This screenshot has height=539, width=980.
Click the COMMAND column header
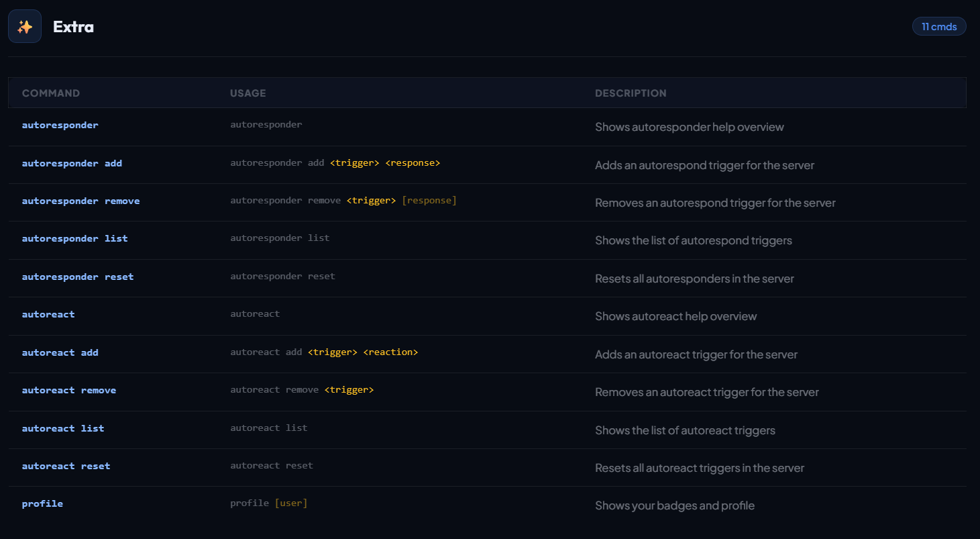click(51, 93)
